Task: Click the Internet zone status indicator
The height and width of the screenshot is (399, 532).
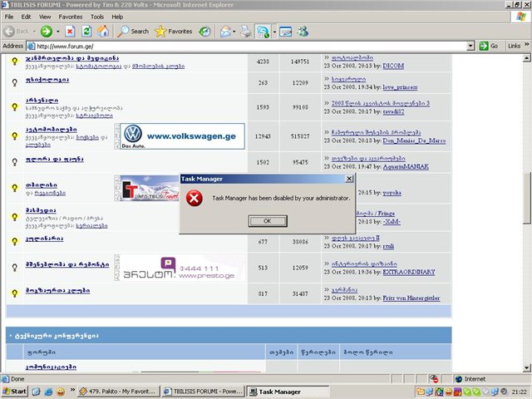Action: coord(470,379)
